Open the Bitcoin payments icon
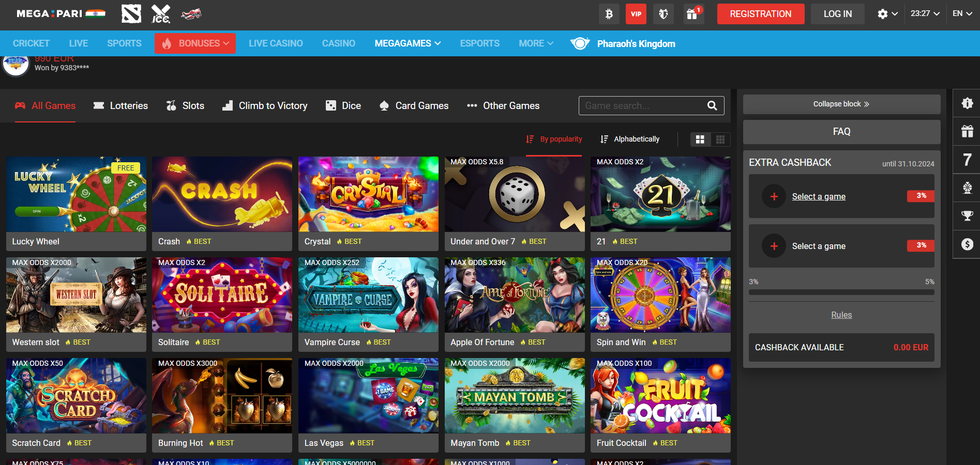This screenshot has height=465, width=980. click(x=609, y=14)
